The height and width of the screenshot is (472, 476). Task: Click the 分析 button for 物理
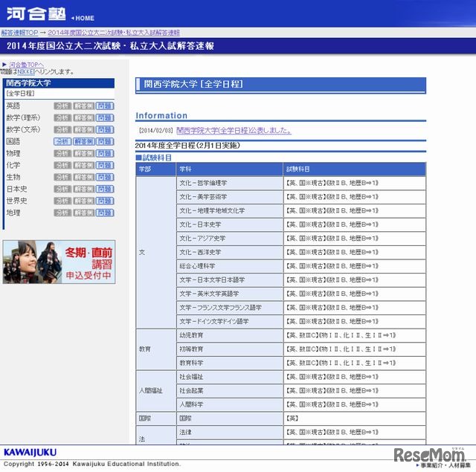[62, 153]
